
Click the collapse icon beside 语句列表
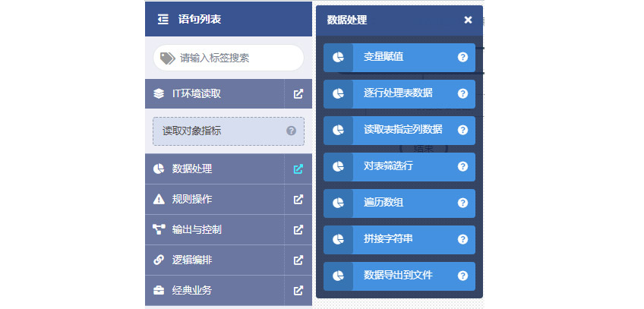click(163, 20)
